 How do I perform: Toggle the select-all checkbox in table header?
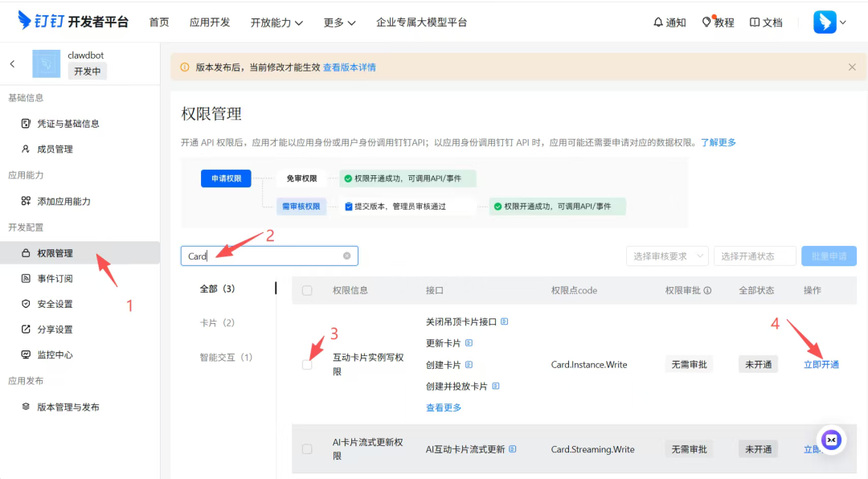[x=307, y=290]
